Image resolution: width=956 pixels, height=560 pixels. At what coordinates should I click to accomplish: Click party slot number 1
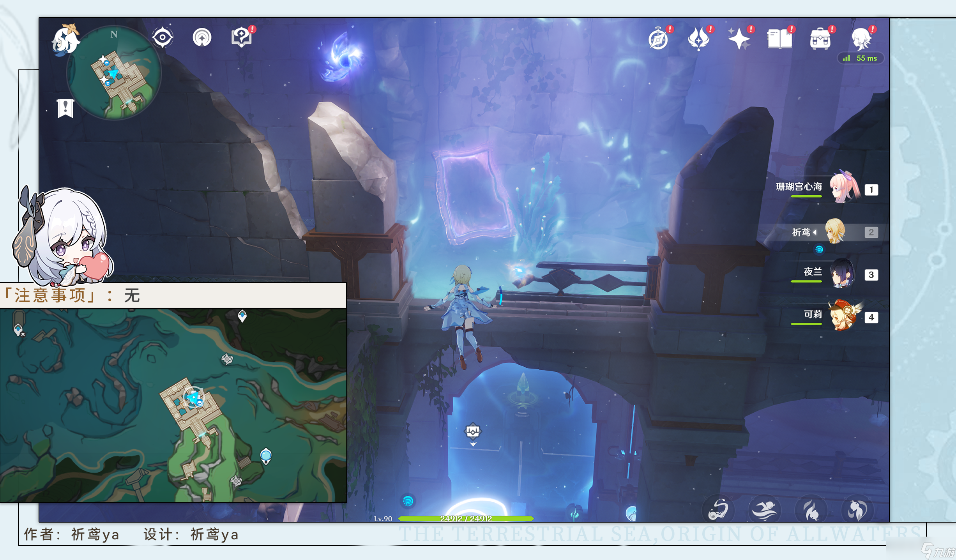[x=871, y=190]
